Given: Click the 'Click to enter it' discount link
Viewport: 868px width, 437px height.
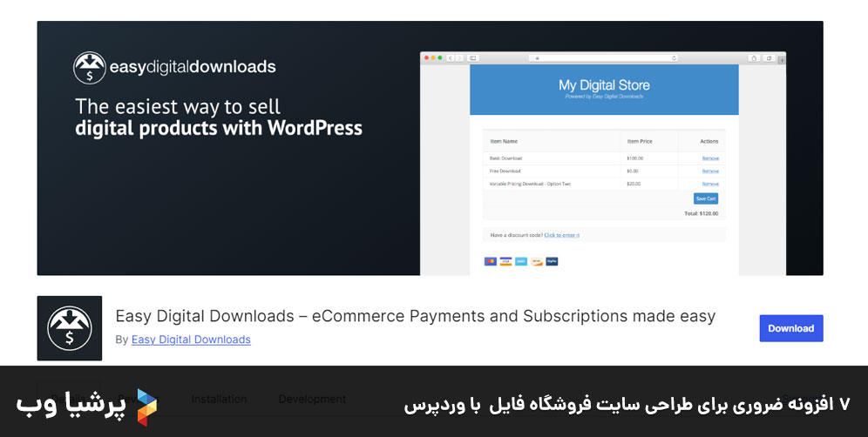Looking at the screenshot, I should (562, 235).
